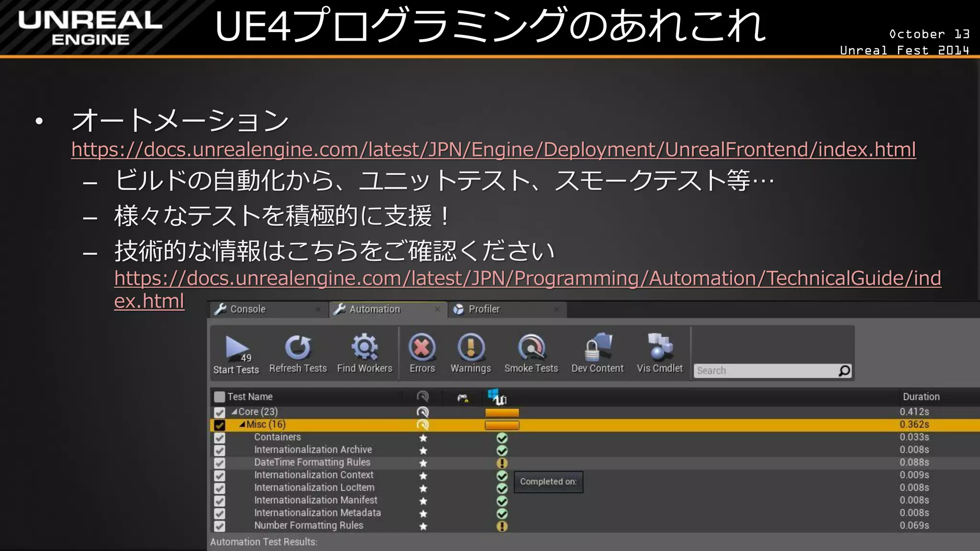Click the smoke test column header icon
This screenshot has width=980, height=551.
pos(423,397)
